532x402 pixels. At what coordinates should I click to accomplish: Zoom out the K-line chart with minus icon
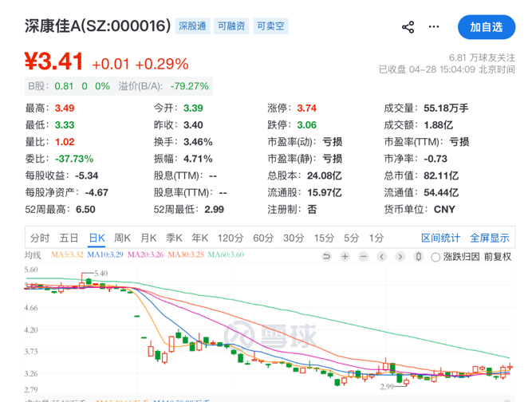click(363, 257)
